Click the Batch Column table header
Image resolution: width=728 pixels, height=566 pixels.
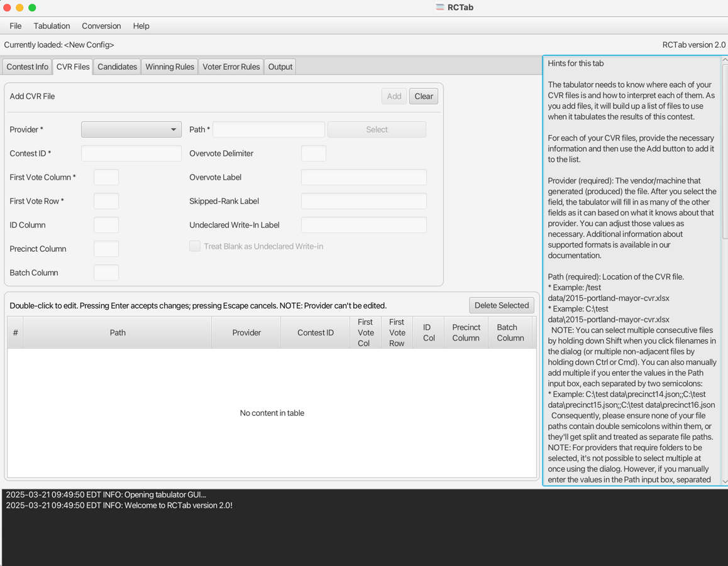click(510, 333)
